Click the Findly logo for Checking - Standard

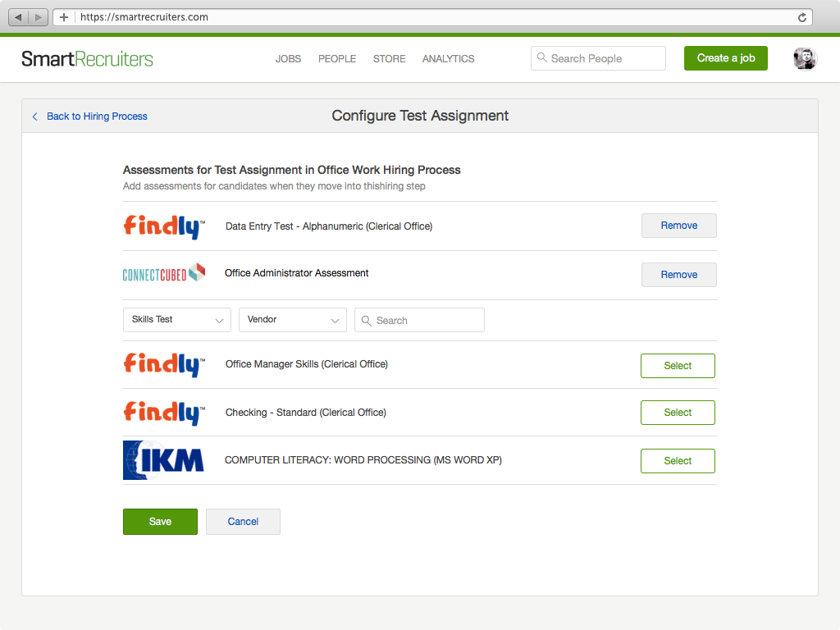click(x=164, y=413)
